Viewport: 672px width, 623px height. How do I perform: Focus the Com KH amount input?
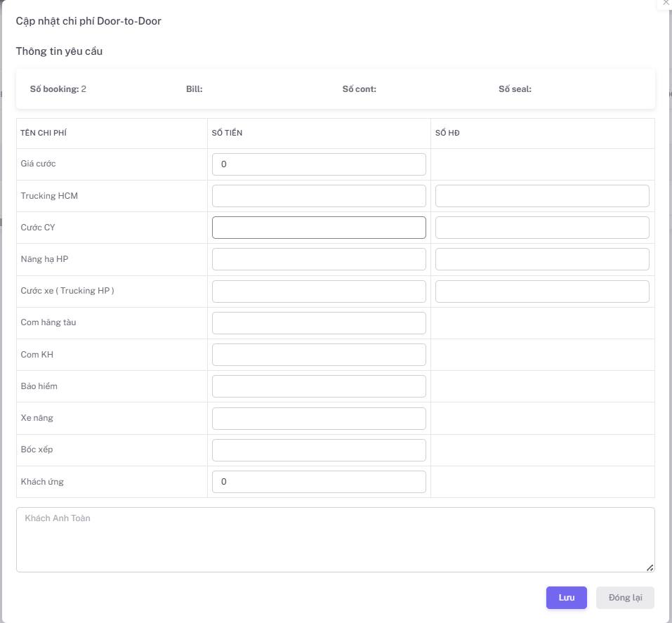[x=319, y=355]
